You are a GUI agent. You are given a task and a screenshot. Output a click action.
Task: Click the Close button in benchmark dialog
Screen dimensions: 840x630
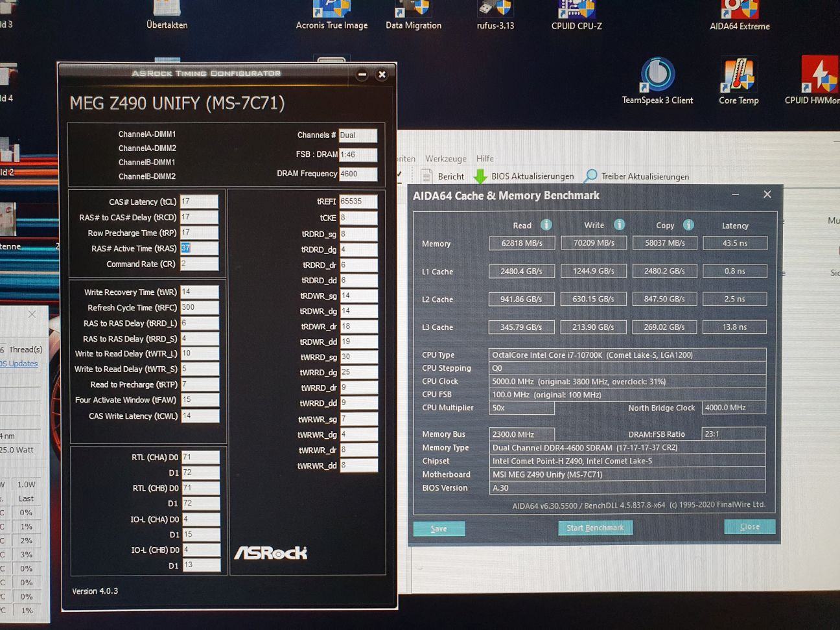[x=749, y=526]
